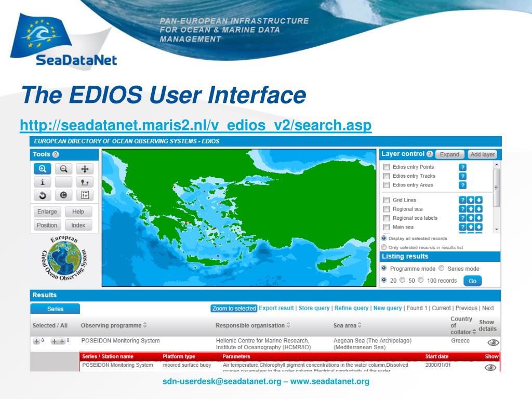Screen dimensions: 532x399
Task: Open the Layer control help icon
Action: point(430,154)
